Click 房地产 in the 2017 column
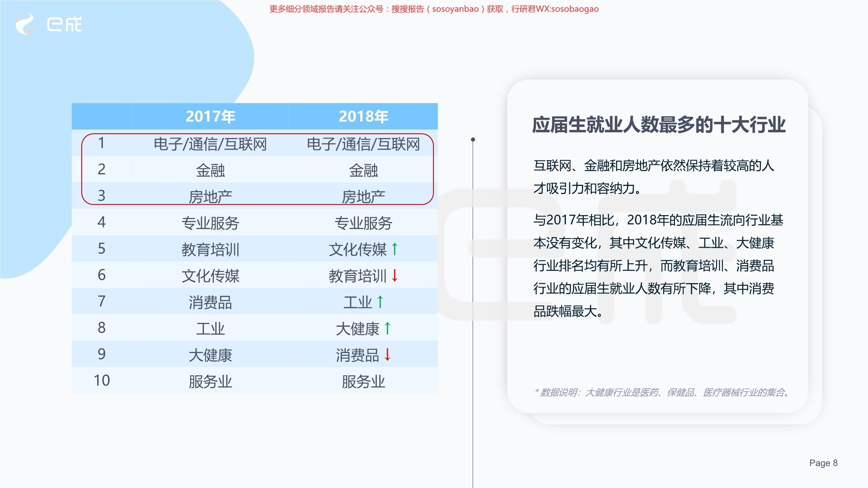Screen dimensions: 868x488 click(x=210, y=197)
